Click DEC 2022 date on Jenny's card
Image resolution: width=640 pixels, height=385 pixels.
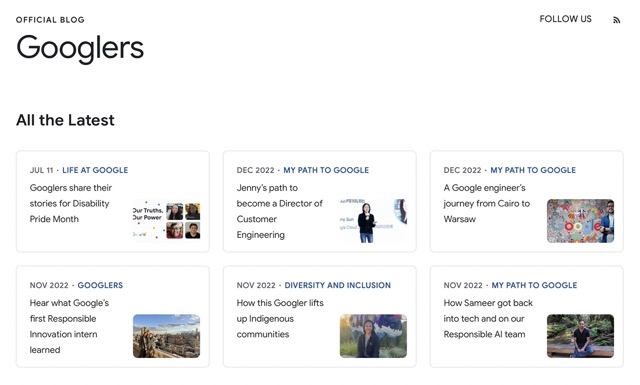click(256, 170)
